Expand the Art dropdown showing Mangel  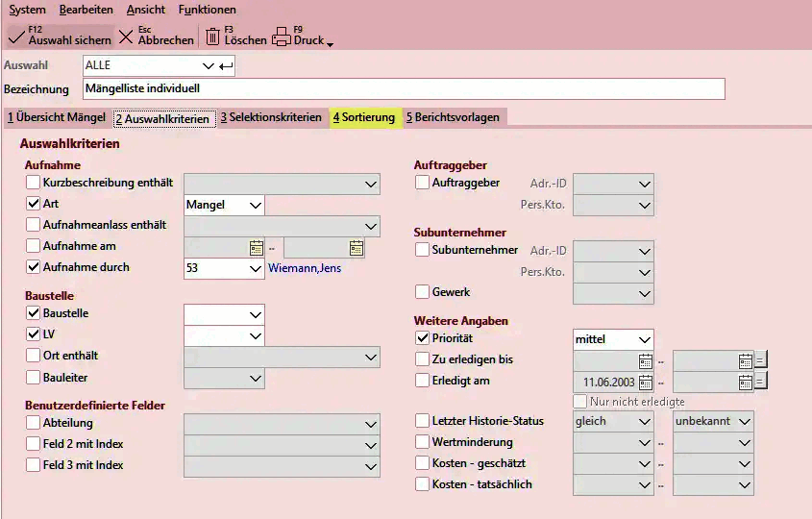coord(255,205)
